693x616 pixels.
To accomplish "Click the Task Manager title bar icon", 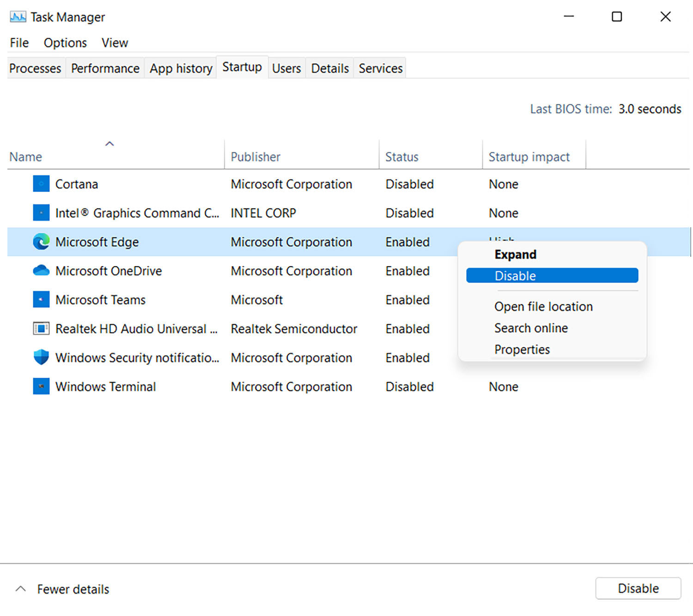I will (x=18, y=17).
